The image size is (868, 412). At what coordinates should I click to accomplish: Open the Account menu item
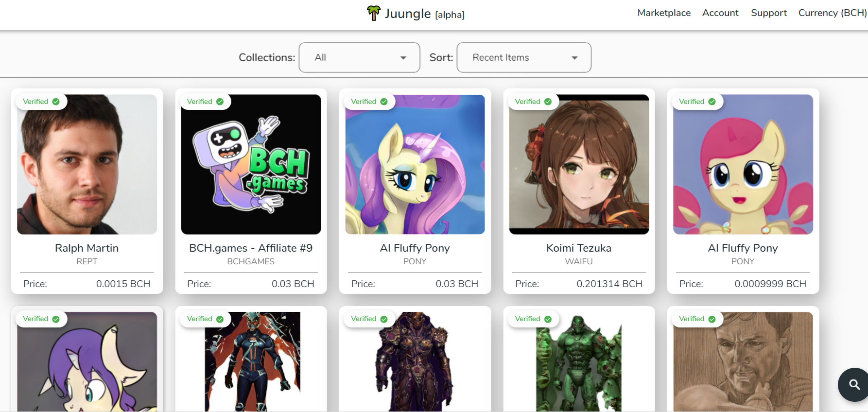[720, 13]
